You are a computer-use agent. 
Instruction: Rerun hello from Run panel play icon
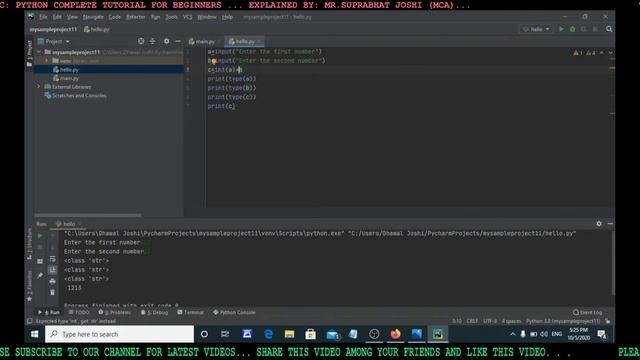coord(40,236)
